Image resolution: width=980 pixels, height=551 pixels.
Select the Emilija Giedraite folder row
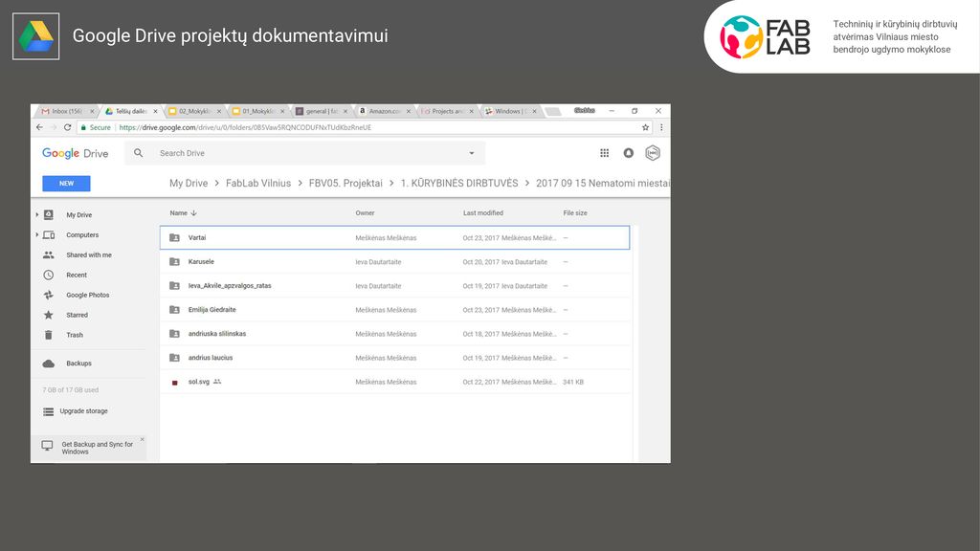coord(395,310)
